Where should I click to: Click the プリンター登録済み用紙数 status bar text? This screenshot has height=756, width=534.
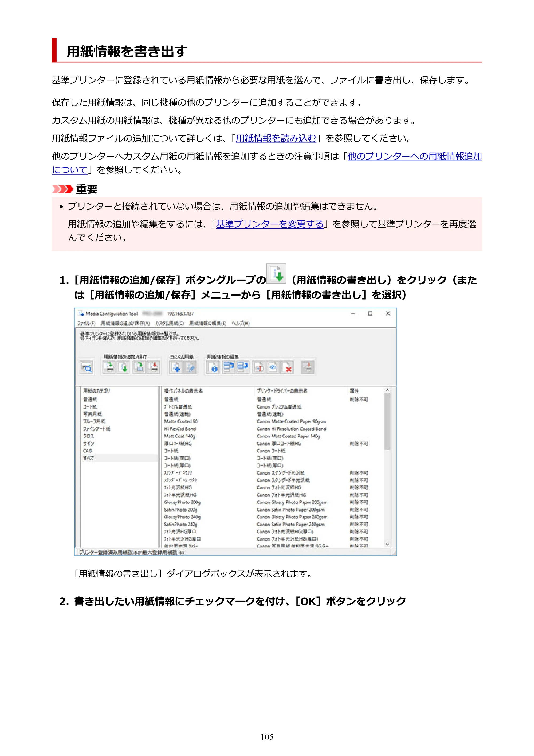click(132, 552)
